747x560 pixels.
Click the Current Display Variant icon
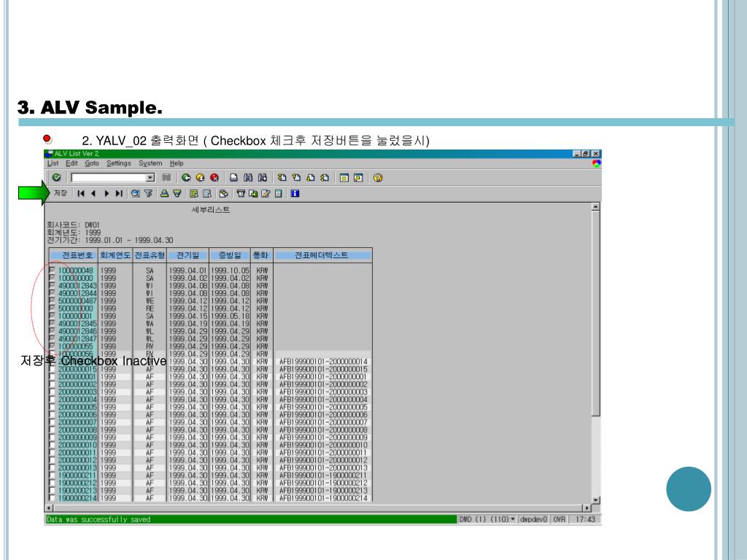tap(241, 193)
